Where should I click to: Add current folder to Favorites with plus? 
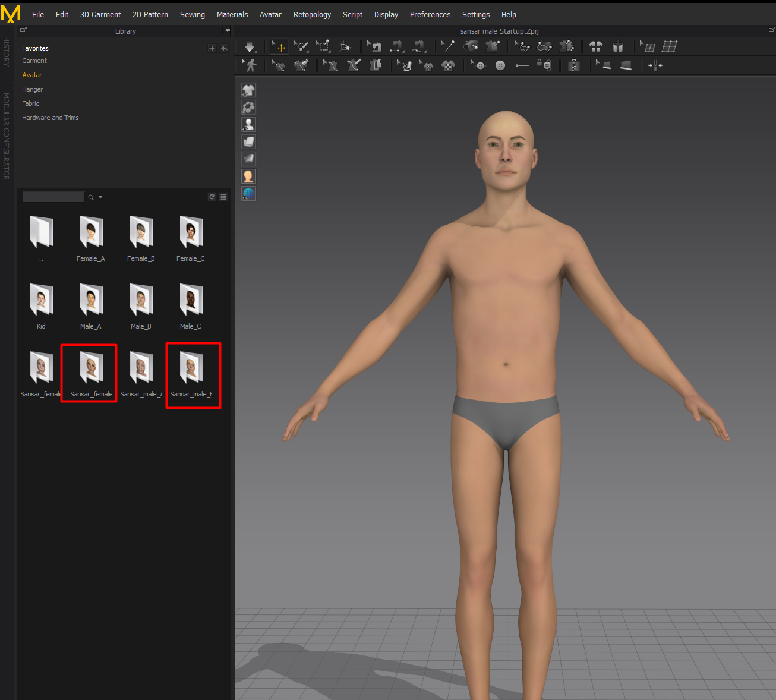(212, 48)
